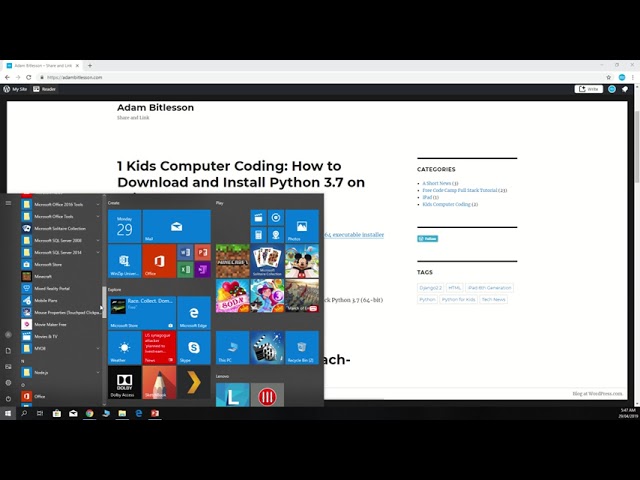The image size is (640, 480).
Task: Open the small Maps tile
Action: click(x=276, y=235)
